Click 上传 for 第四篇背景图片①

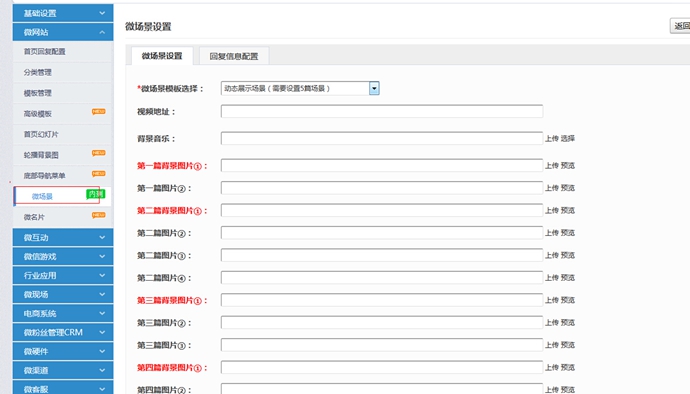552,368
